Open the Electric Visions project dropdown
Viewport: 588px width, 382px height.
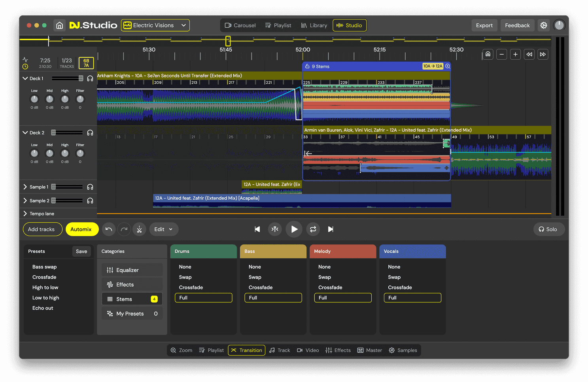coord(155,25)
